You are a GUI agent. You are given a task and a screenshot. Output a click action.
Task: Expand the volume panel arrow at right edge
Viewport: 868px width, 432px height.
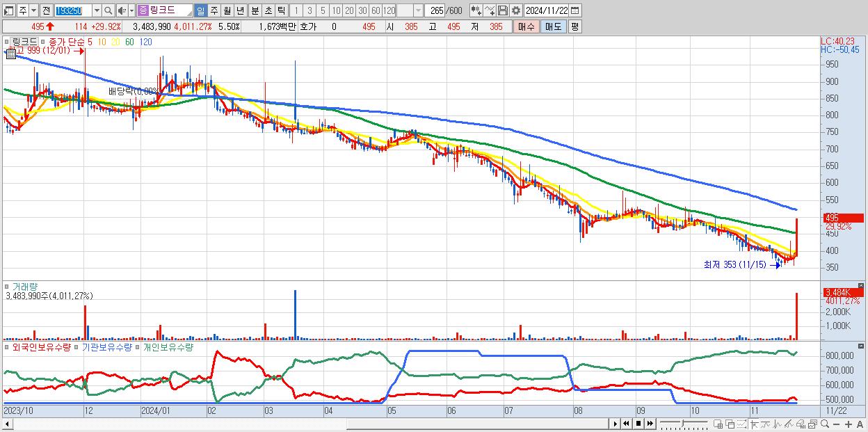pos(861,285)
